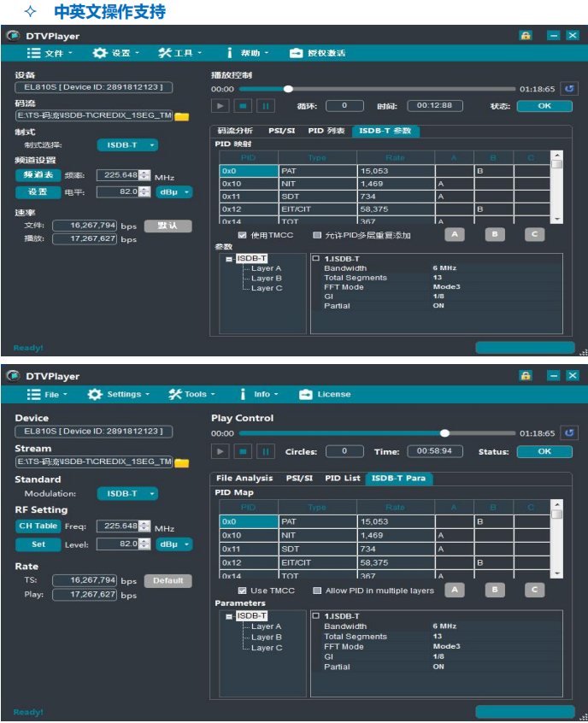Collapse the 1.ISDB-T property group in Chinese window
The image size is (588, 723).
(x=316, y=259)
